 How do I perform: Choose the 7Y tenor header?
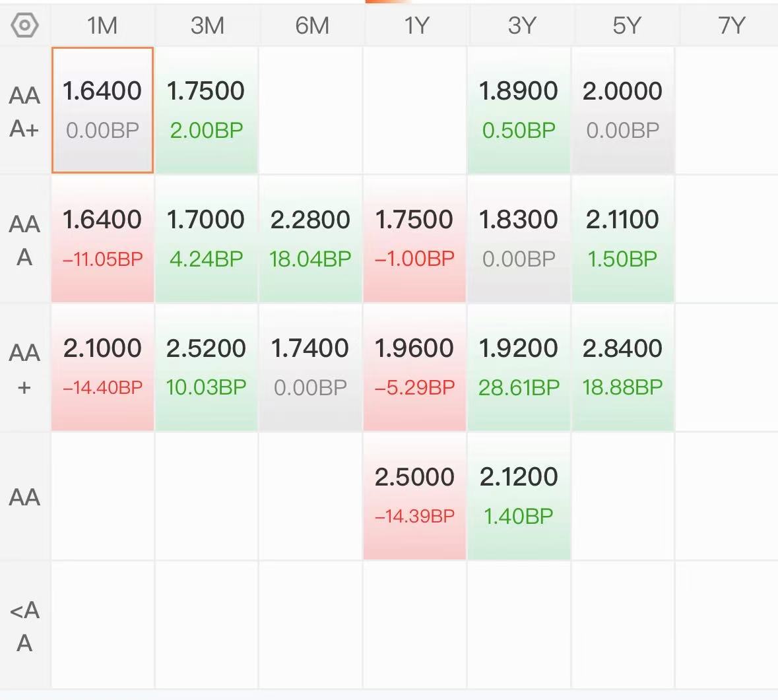730,26
